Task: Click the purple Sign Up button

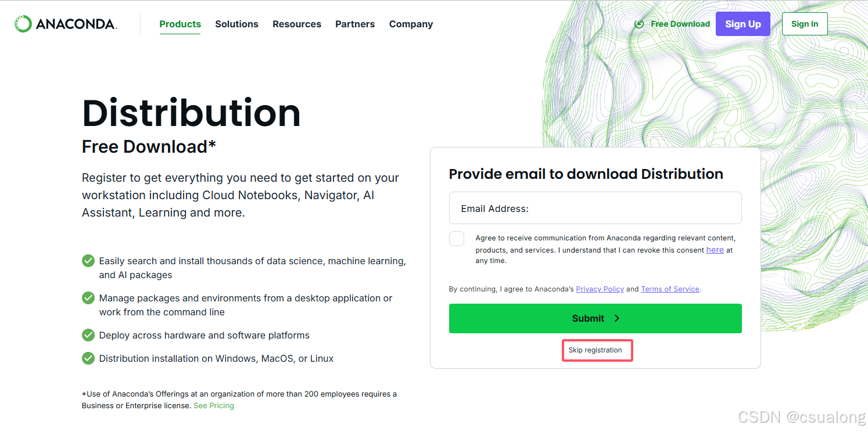Action: point(743,24)
